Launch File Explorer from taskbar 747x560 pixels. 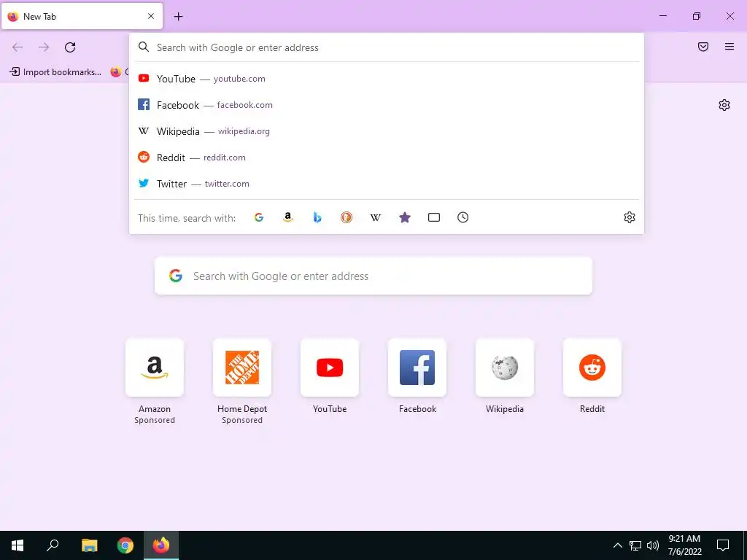click(x=89, y=545)
